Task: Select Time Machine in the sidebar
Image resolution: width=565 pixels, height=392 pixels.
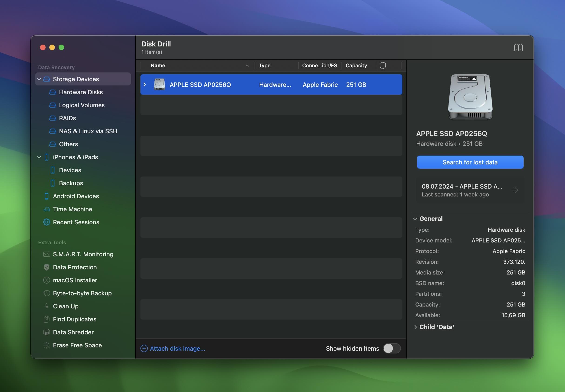Action: tap(73, 209)
